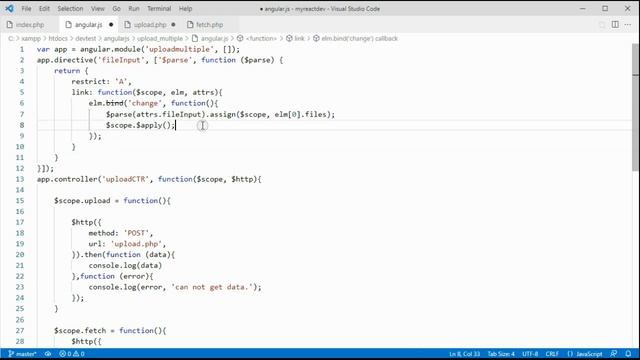This screenshot has width=640, height=360.
Task: Click angularjs breadcrumb folder
Action: pyautogui.click(x=116, y=38)
